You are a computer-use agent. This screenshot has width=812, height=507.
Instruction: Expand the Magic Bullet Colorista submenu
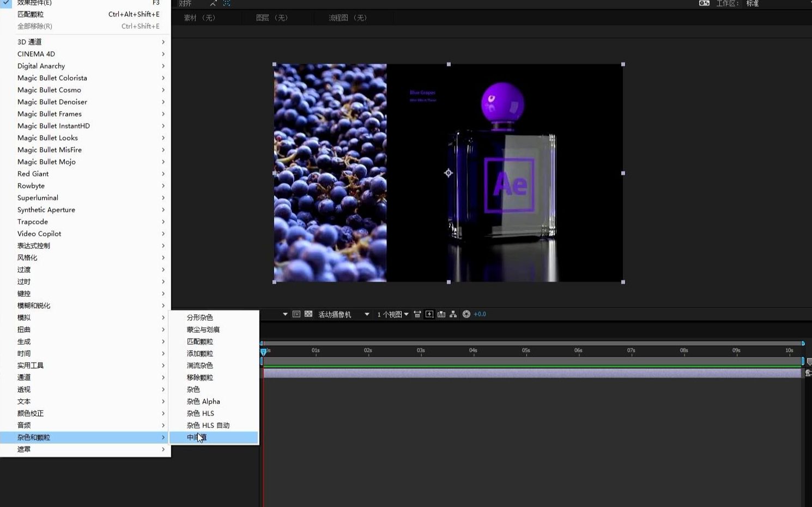pyautogui.click(x=86, y=78)
